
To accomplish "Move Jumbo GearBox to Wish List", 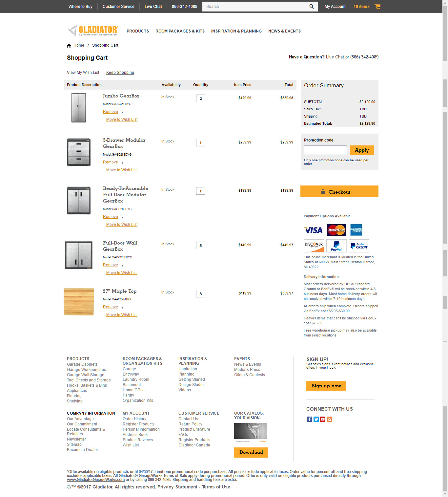I will 122,119.
